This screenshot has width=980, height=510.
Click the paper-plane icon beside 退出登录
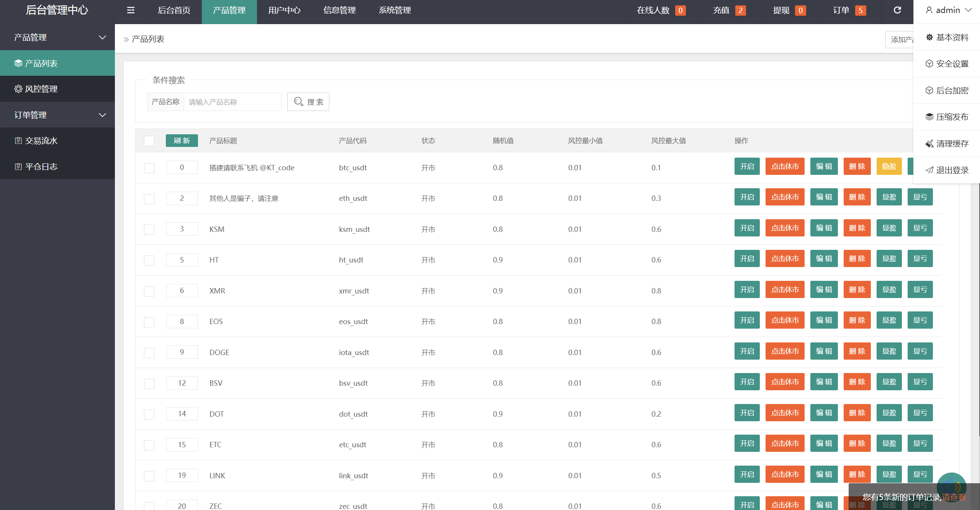[929, 170]
